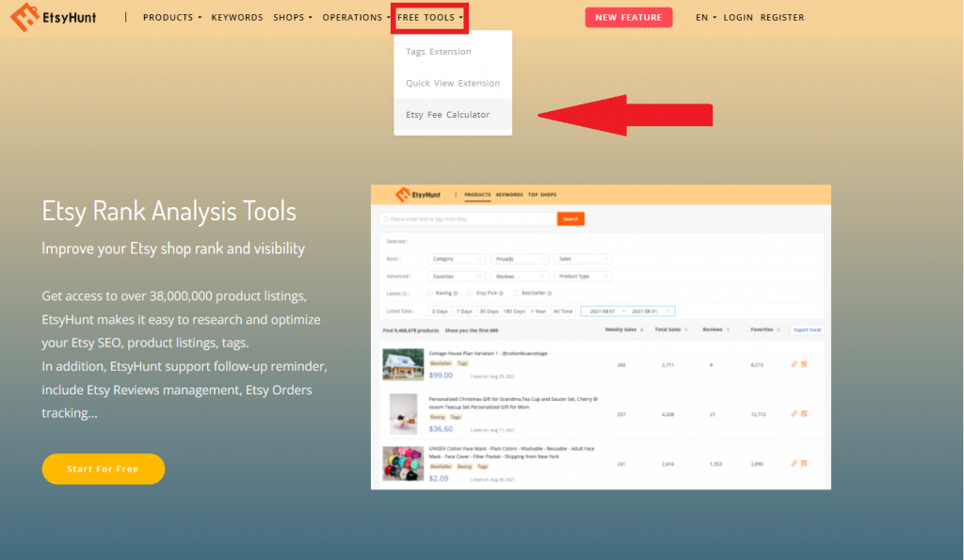Open the EN language selector
This screenshot has width=964, height=560.
click(702, 17)
